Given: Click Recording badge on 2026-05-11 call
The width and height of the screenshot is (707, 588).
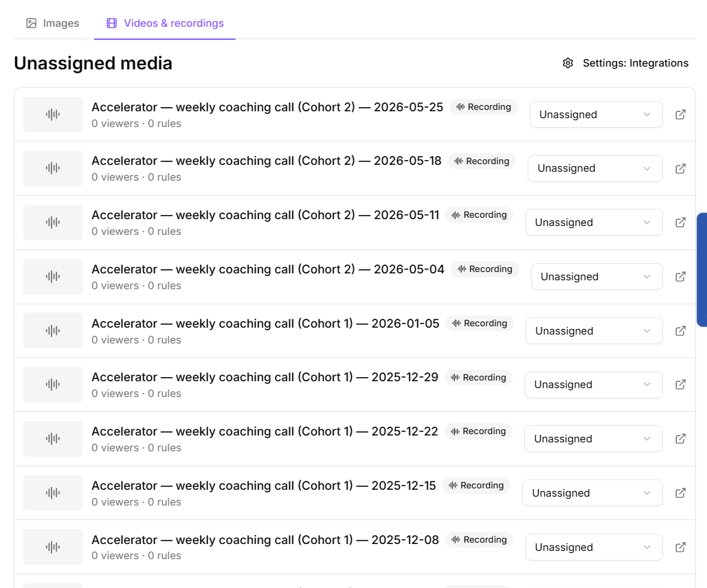Looking at the screenshot, I should click(x=480, y=214).
